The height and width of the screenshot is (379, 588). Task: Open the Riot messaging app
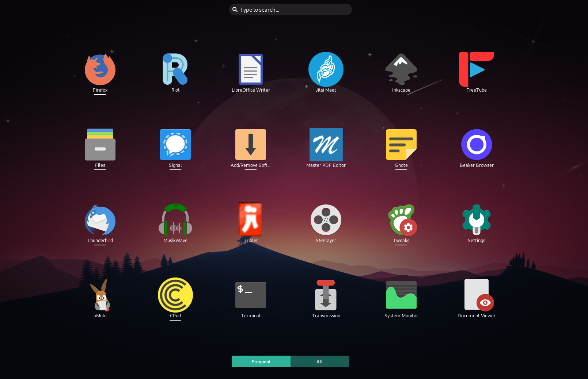[x=175, y=69]
